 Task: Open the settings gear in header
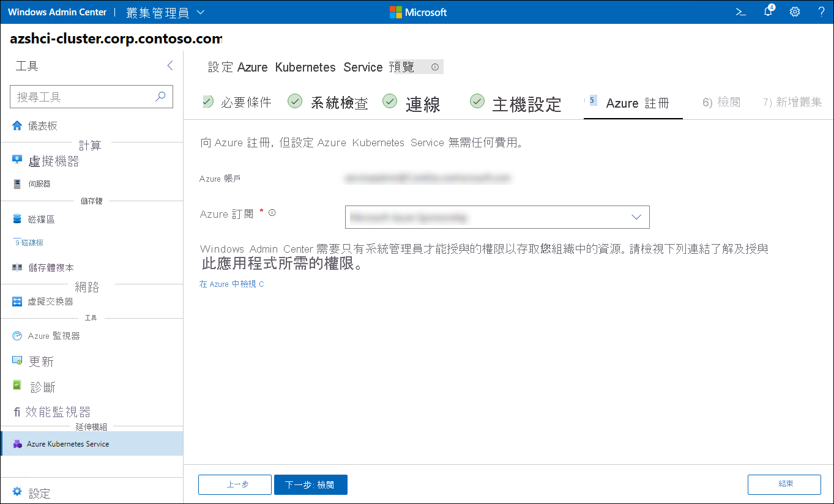pyautogui.click(x=795, y=12)
